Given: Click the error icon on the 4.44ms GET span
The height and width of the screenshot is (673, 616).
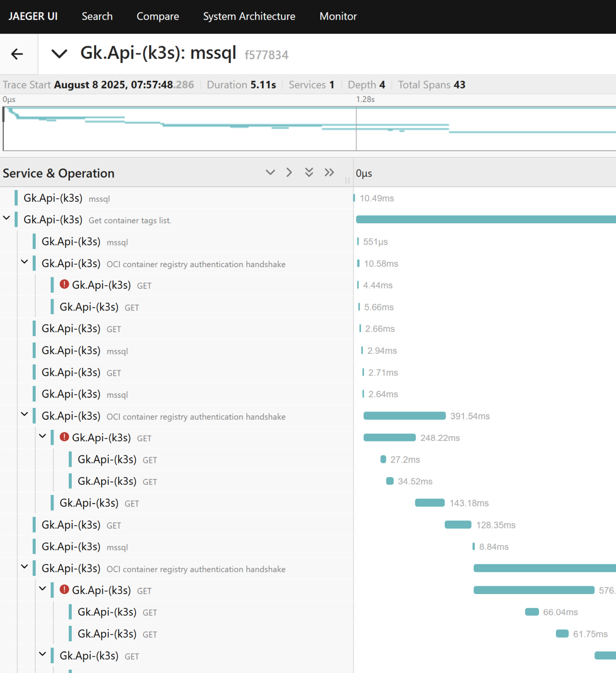Looking at the screenshot, I should 64,285.
